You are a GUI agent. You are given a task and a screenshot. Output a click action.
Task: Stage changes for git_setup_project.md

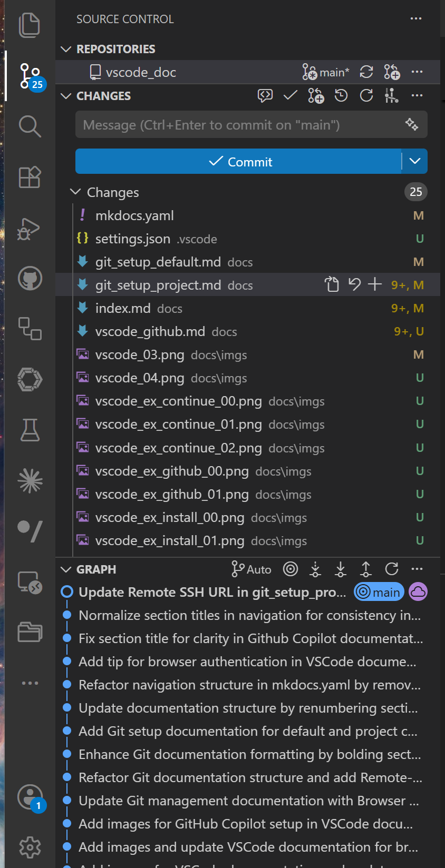(x=374, y=284)
